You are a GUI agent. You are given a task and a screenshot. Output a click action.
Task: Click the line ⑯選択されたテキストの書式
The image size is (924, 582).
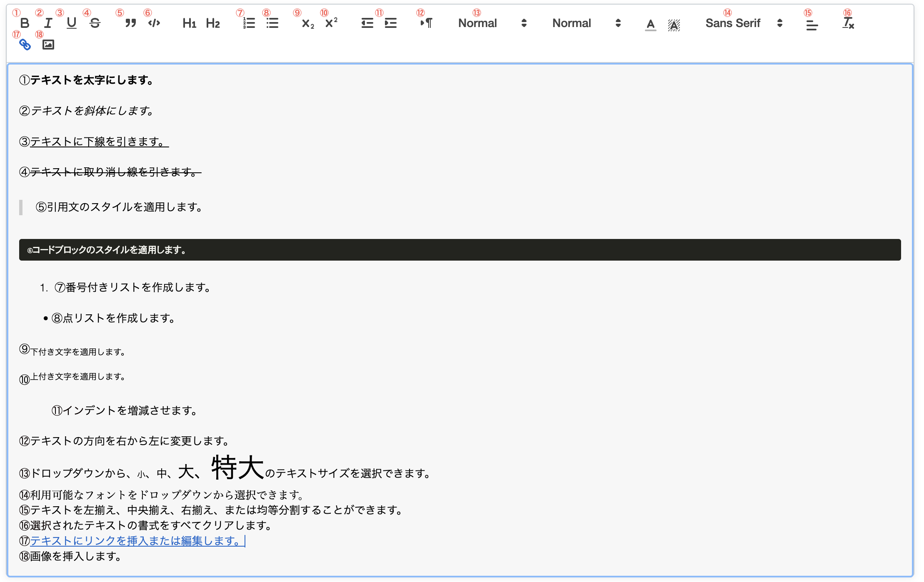pos(146,525)
